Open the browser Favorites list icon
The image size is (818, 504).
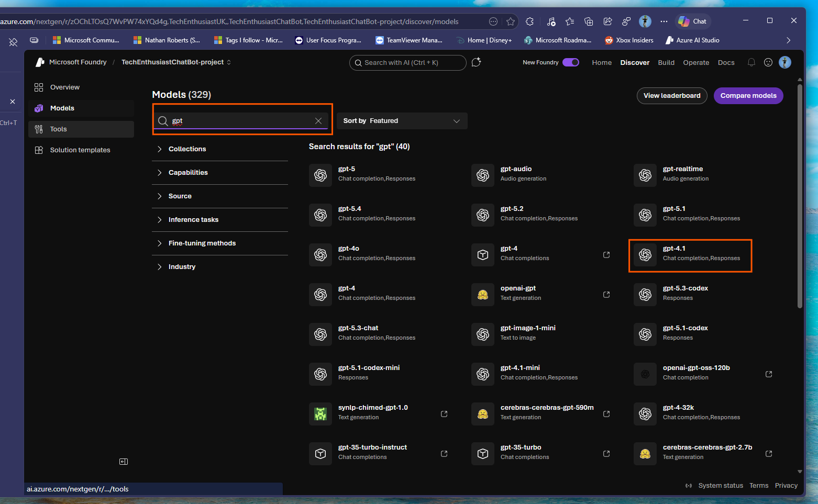pyautogui.click(x=570, y=21)
